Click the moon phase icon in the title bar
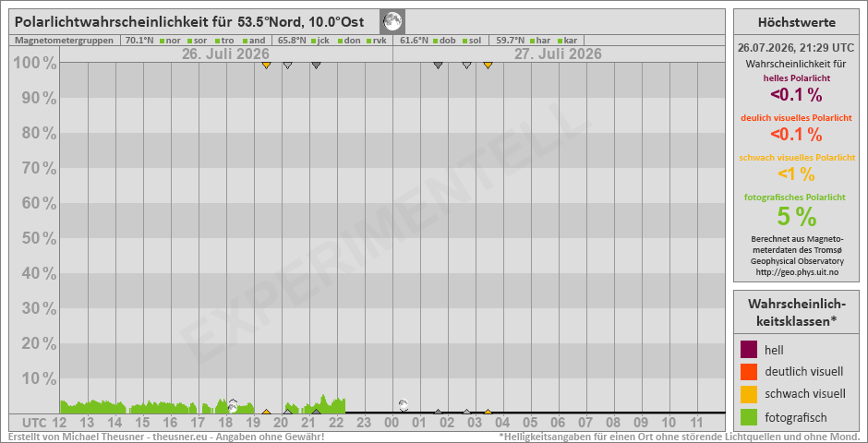Image resolution: width=868 pixels, height=443 pixels. 392,22
